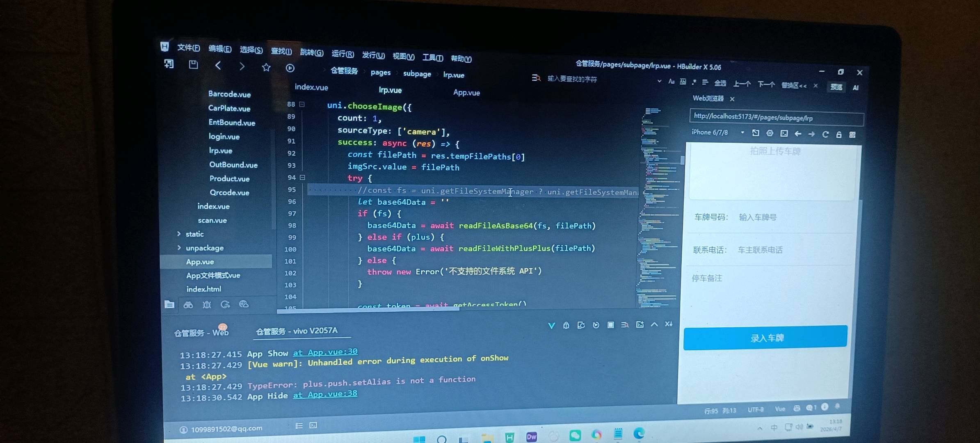
Task: Go forward with the toolbar forward arrow
Action: (242, 66)
